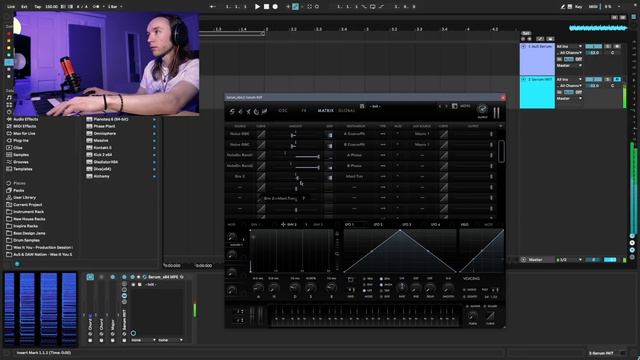Click the Session Record circle icon

pos(317,7)
